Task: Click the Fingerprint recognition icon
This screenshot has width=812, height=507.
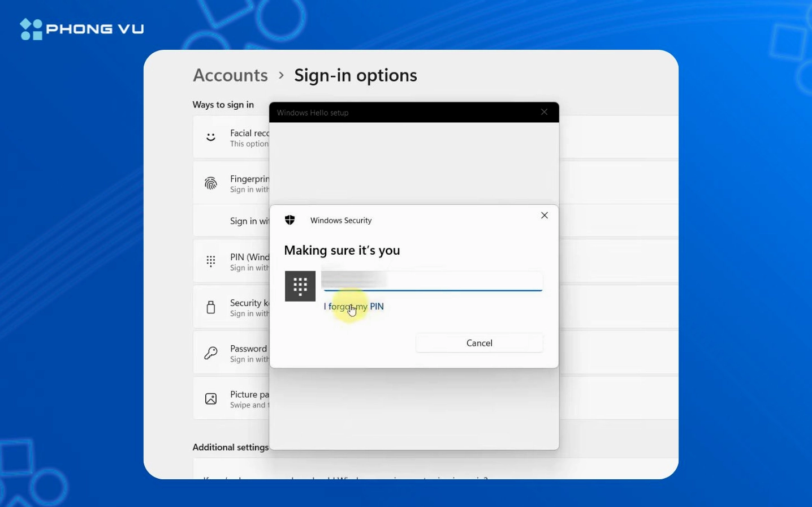Action: 211,183
